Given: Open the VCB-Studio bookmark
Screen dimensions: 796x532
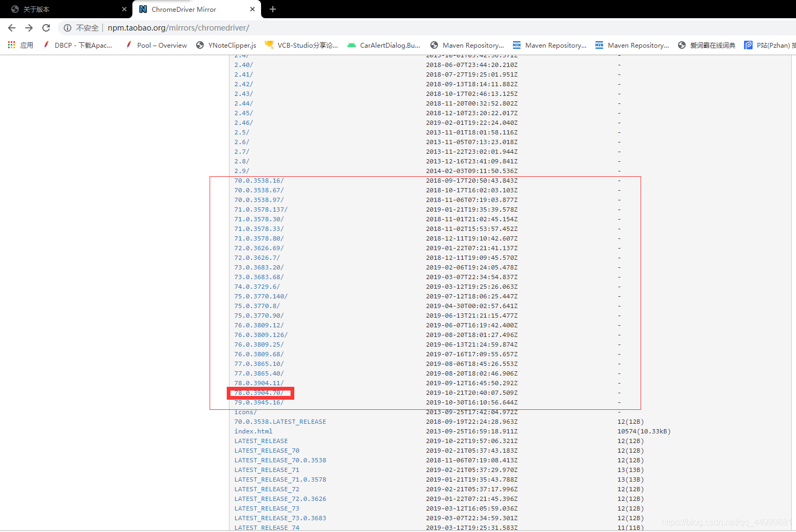Looking at the screenshot, I should [x=301, y=45].
